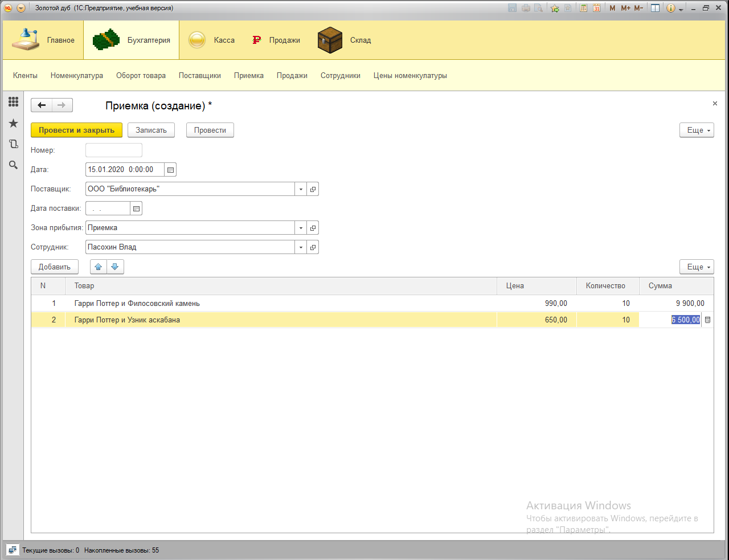The height and width of the screenshot is (560, 729).
Task: Open favorites star in left sidebar
Action: click(13, 123)
